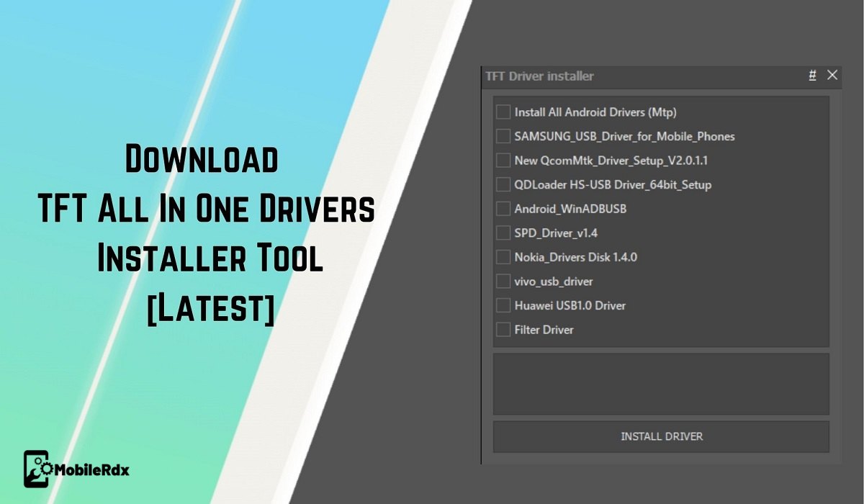
Task: Select Huawei USB1.0 Driver checkbox
Action: pos(503,305)
